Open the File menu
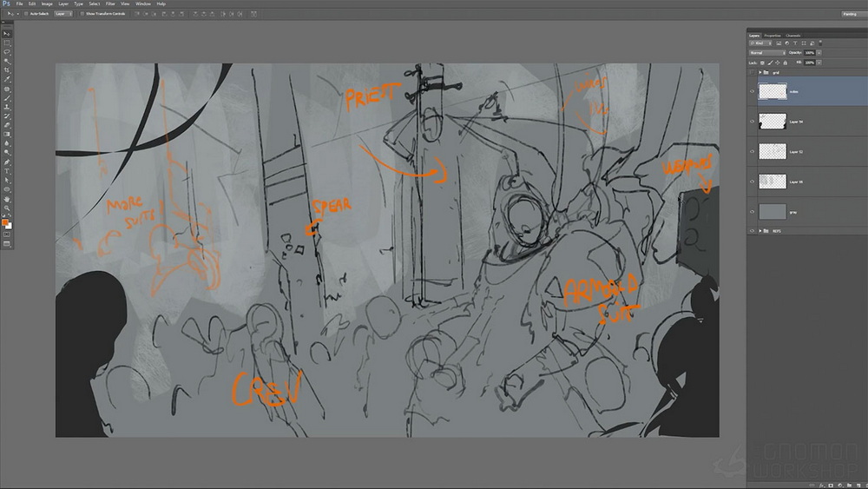868x489 pixels. coord(19,3)
